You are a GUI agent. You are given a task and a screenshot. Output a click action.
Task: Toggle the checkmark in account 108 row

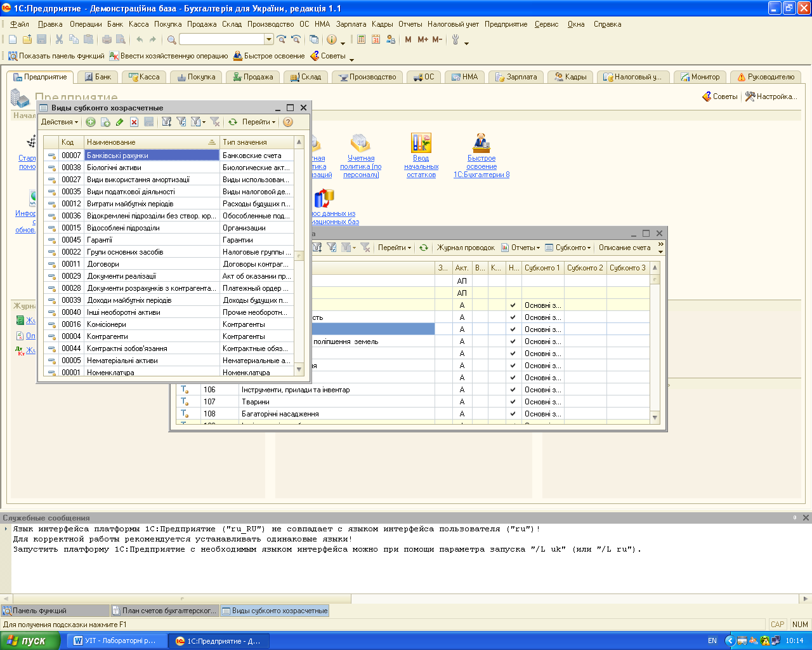pos(513,414)
